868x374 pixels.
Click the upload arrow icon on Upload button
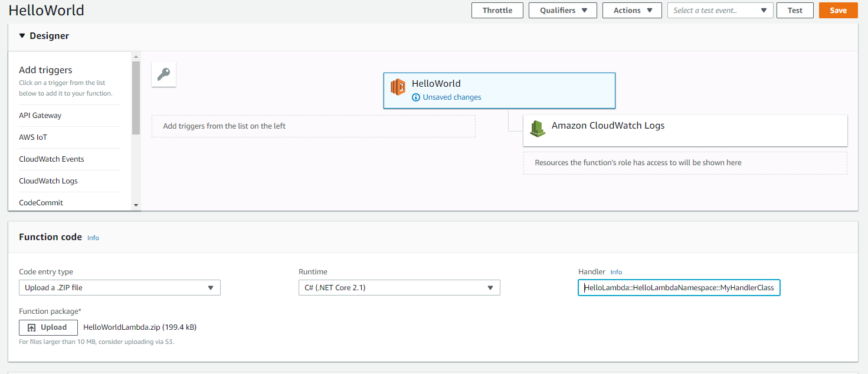32,328
